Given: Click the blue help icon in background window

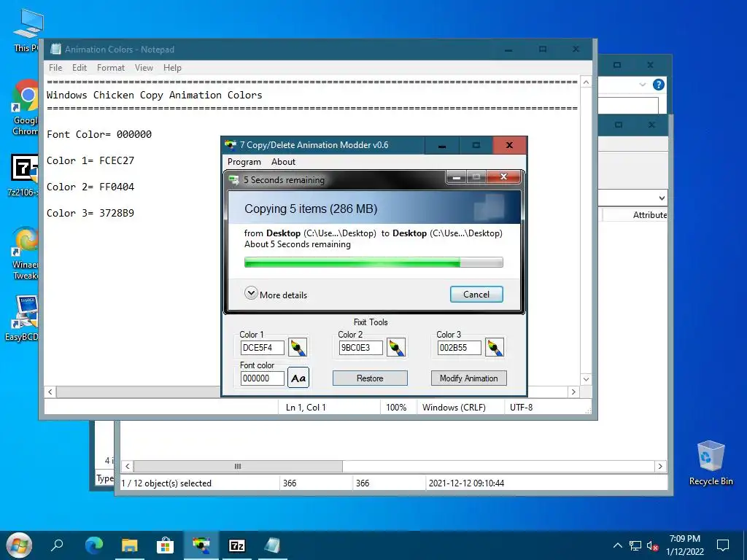Looking at the screenshot, I should pos(659,85).
